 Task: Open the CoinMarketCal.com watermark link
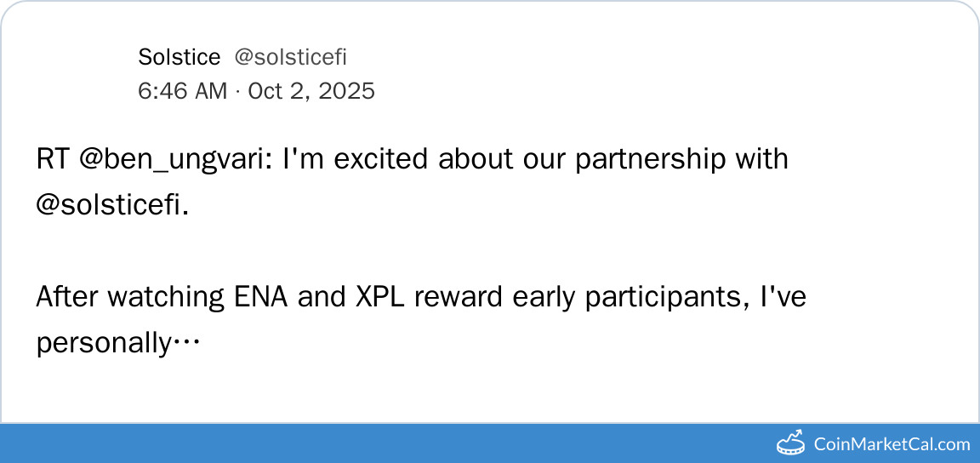(x=891, y=443)
